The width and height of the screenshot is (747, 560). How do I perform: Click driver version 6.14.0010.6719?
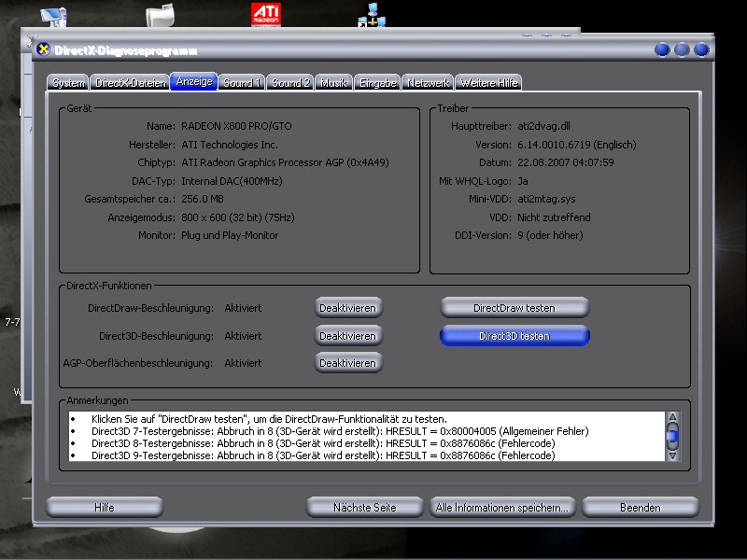pyautogui.click(x=577, y=145)
